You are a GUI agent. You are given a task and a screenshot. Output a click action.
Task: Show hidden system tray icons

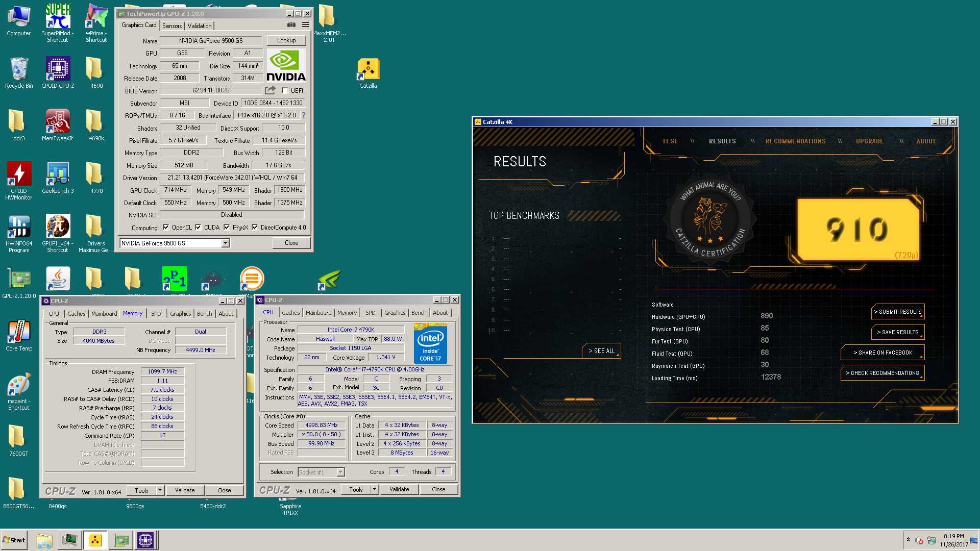tap(908, 540)
